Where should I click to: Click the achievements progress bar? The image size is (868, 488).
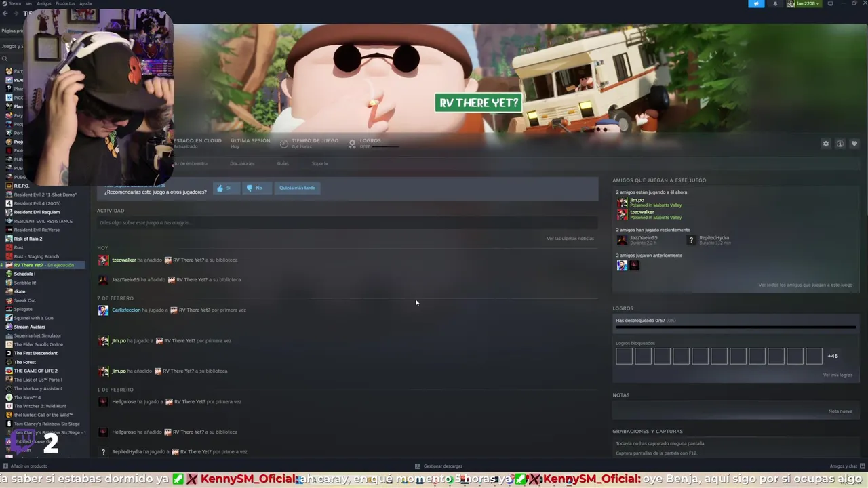pos(735,328)
